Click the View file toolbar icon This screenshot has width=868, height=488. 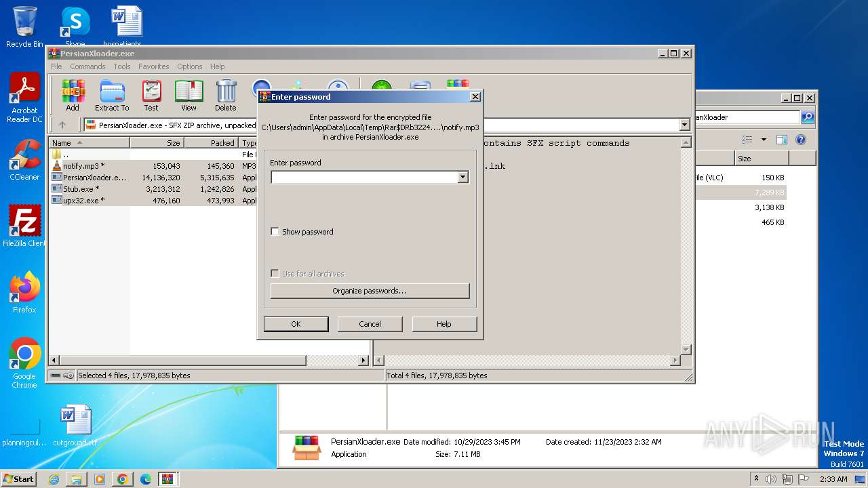point(189,95)
